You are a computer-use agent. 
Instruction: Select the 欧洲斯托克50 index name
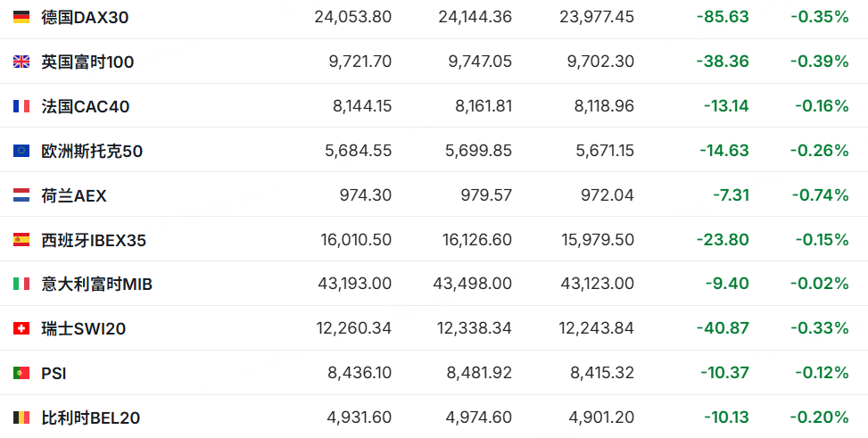[x=92, y=151]
